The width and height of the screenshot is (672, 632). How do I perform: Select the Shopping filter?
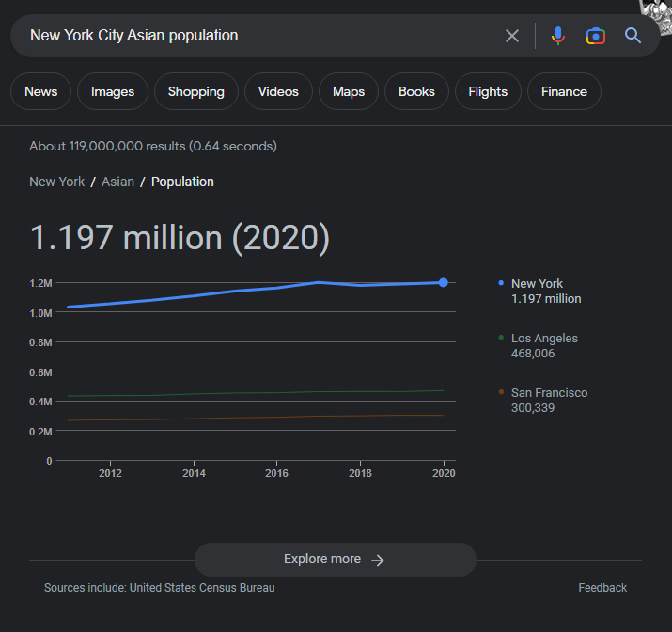click(196, 91)
